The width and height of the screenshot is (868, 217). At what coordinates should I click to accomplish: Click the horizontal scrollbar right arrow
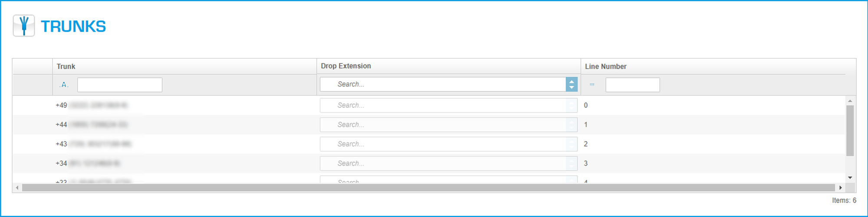point(841,188)
